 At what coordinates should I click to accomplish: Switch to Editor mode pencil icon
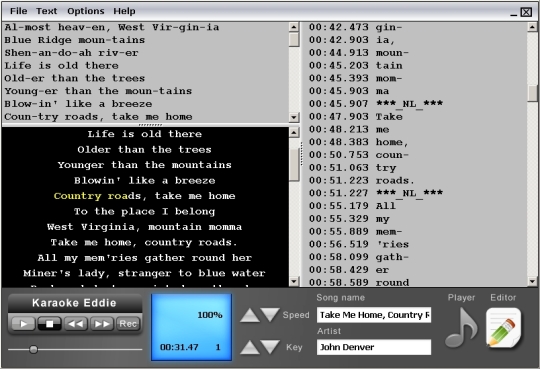[x=503, y=328]
